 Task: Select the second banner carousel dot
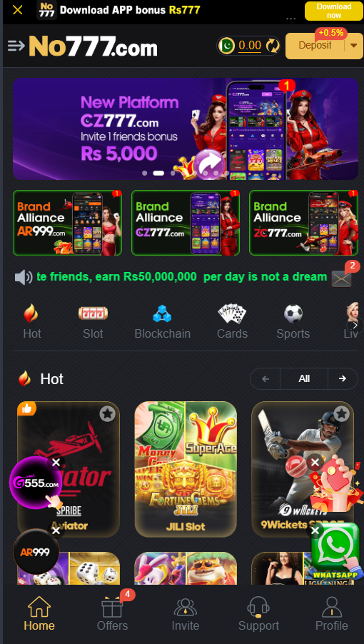pos(158,173)
